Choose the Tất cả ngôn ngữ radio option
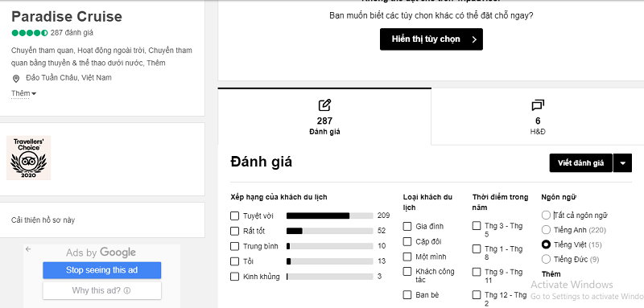The image size is (644, 308). point(546,215)
